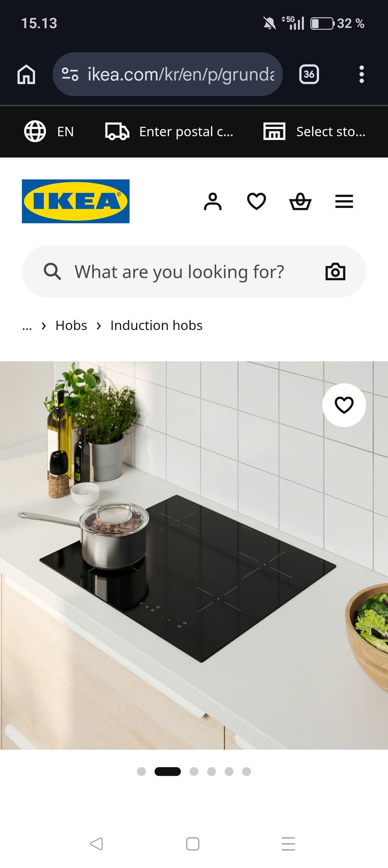Open the IKEA account profile icon
The width and height of the screenshot is (388, 868).
213,201
